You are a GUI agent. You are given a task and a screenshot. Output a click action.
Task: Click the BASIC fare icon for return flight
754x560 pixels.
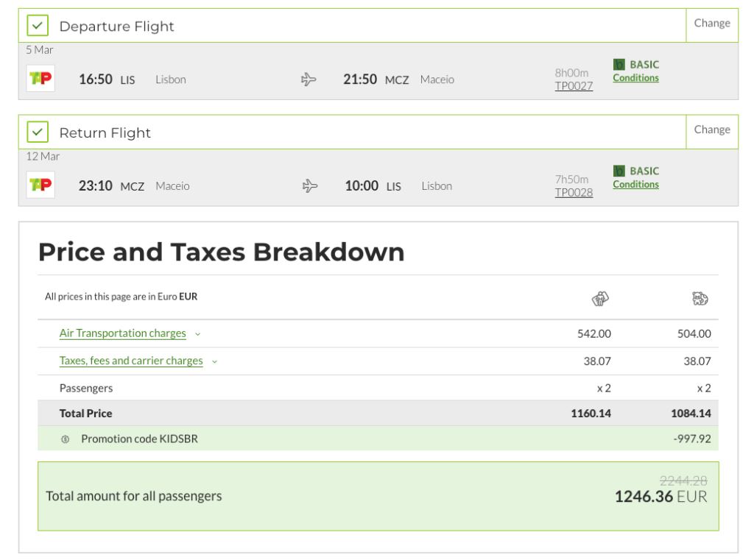[x=619, y=172]
